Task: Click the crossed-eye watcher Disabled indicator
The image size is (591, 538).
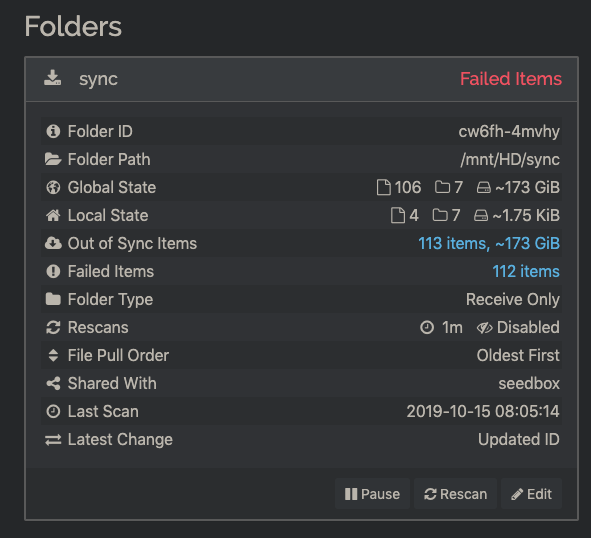Action: (x=518, y=327)
